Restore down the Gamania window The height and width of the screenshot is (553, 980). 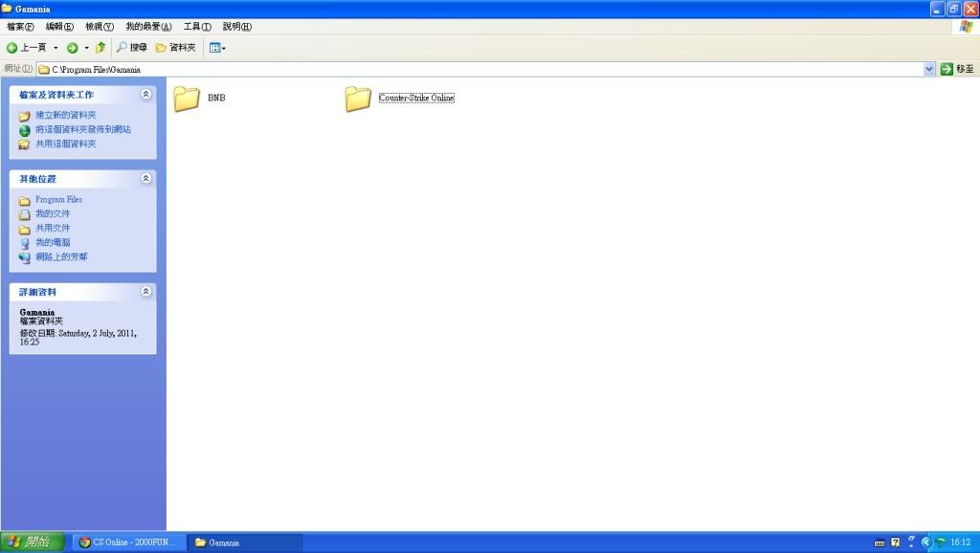tap(954, 9)
